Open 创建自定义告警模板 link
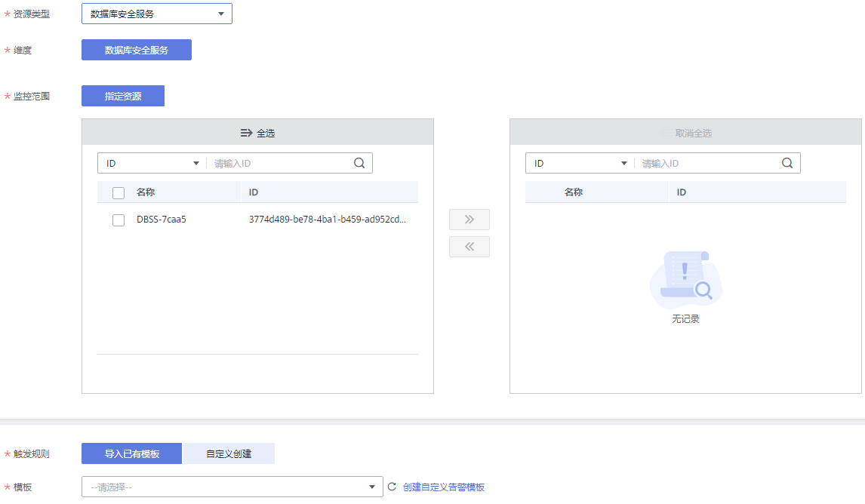Image resolution: width=865 pixels, height=504 pixels. coord(444,487)
